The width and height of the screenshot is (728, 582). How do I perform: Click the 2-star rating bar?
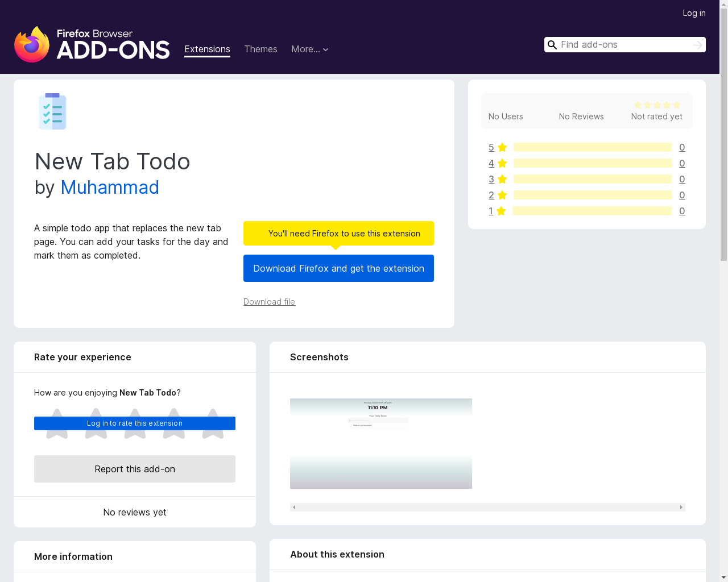(593, 195)
